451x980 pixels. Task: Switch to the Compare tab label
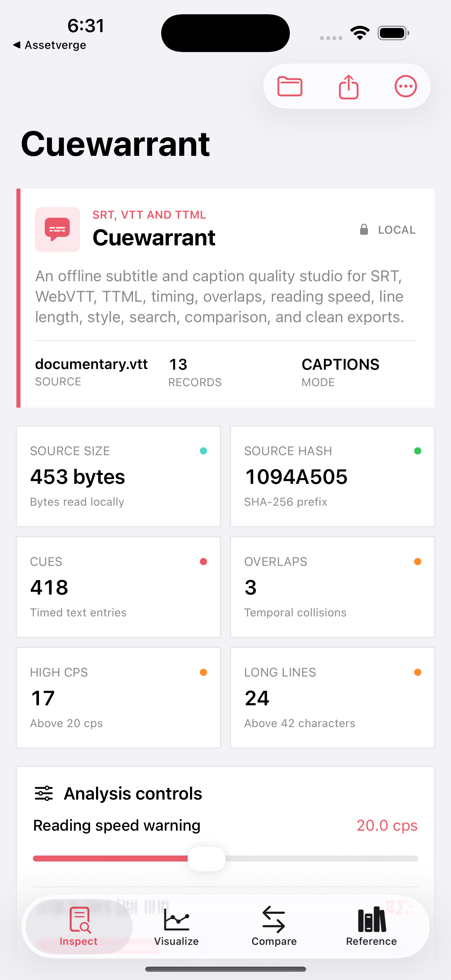(274, 941)
